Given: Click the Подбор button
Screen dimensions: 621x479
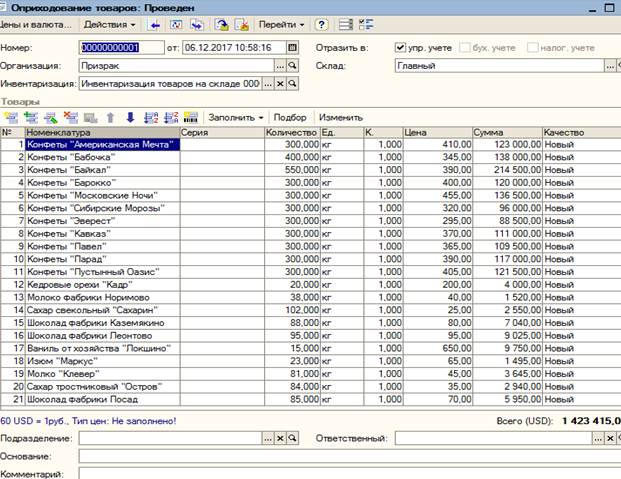Looking at the screenshot, I should [289, 117].
